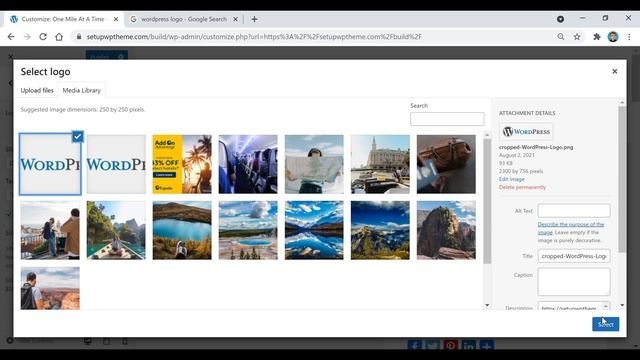Close the Select logo dialog
This screenshot has width=640, height=360.
614,71
